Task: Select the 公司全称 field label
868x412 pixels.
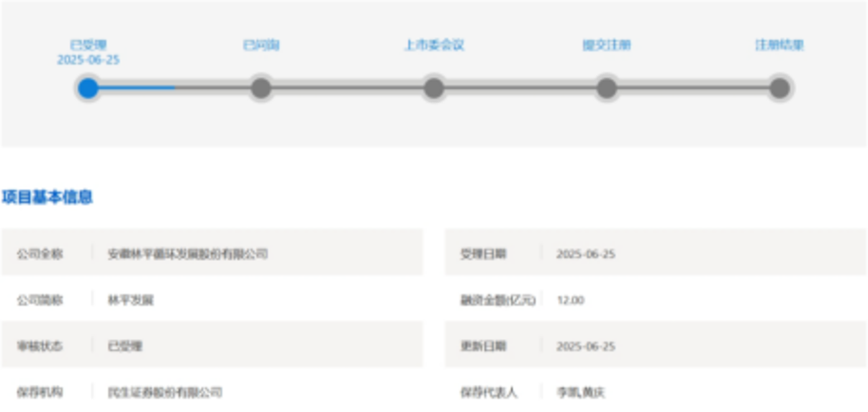Action: (x=40, y=254)
